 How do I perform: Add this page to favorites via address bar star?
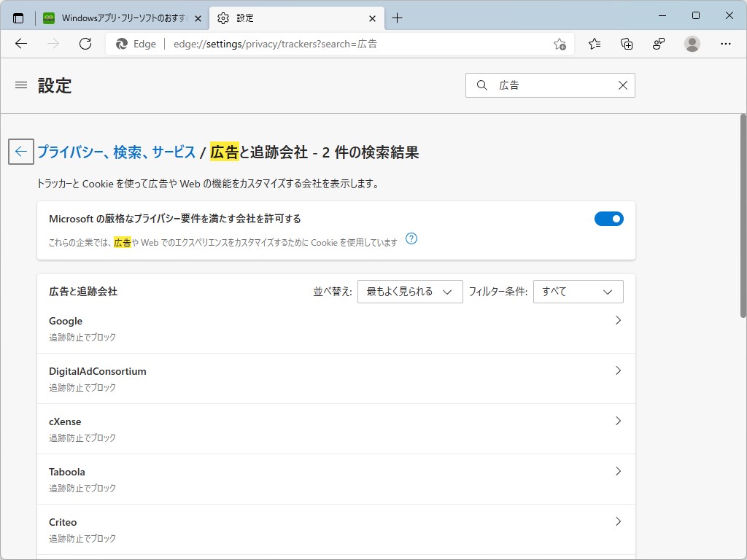(x=560, y=44)
